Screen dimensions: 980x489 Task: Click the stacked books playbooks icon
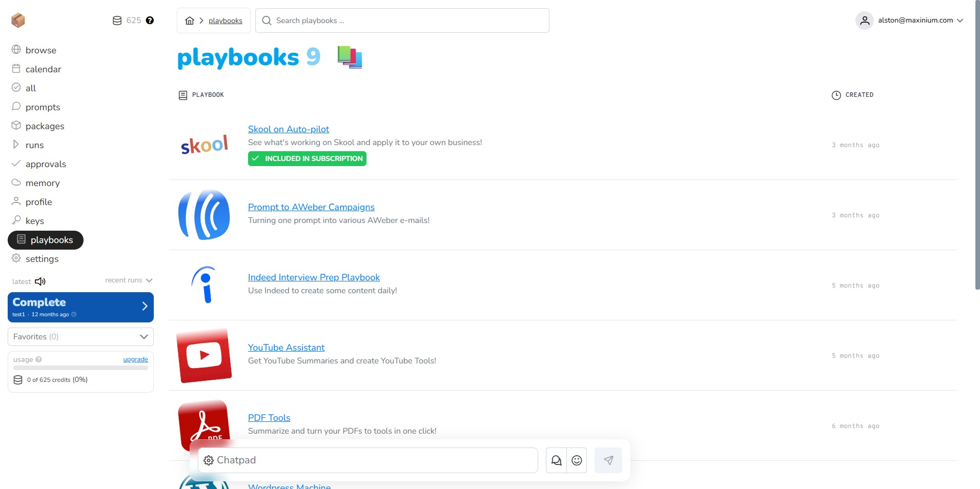[350, 57]
